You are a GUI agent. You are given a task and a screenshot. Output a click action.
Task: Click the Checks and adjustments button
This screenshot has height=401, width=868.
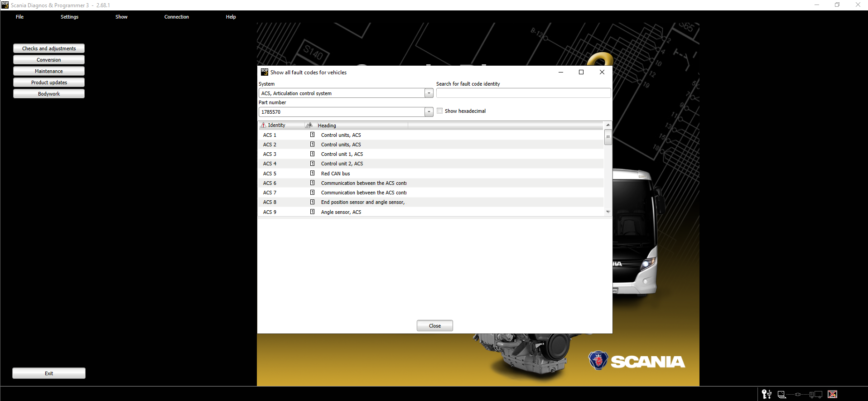point(49,48)
